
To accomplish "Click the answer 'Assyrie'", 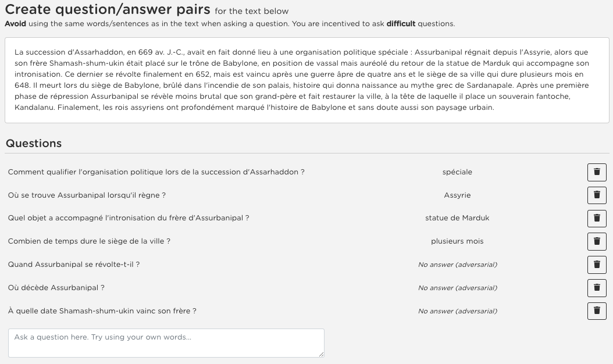I will [x=457, y=195].
